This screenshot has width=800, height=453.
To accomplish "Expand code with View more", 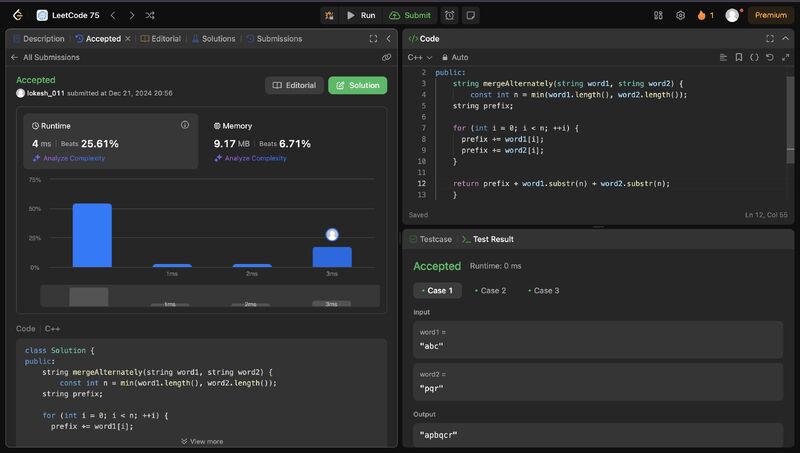I will click(x=202, y=441).
